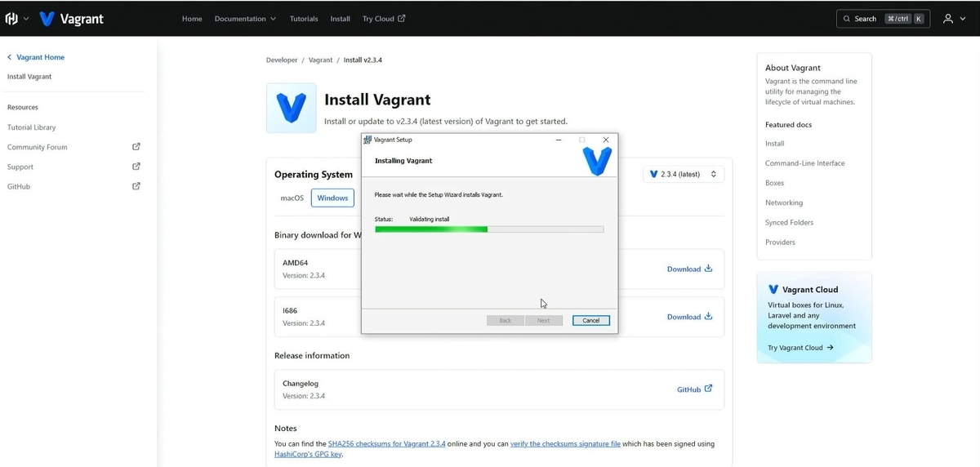The height and width of the screenshot is (467, 980).
Task: Open SHA256 checksums for Vagrant 2.3.4
Action: (386, 444)
